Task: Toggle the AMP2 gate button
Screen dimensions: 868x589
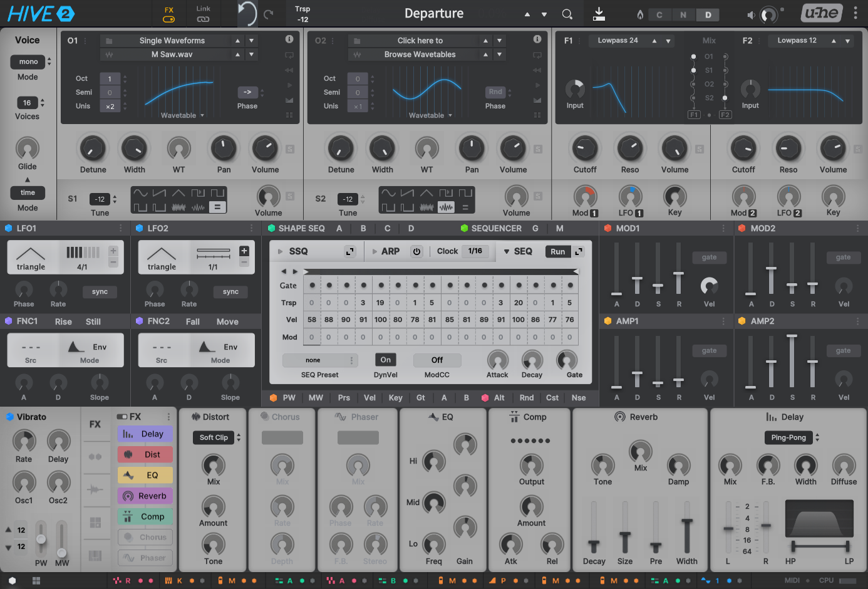Action: coord(843,351)
